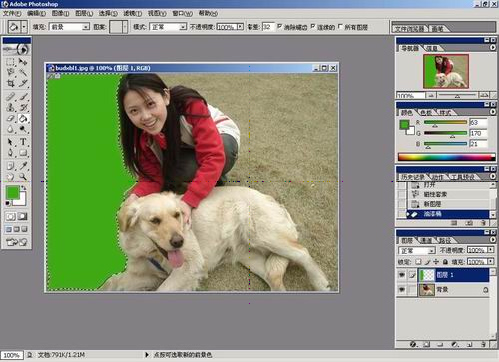Pick a color from the spectrum ramp bar

tap(446, 157)
